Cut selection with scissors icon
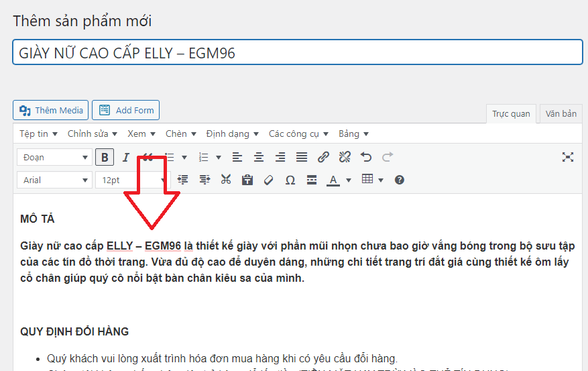 (x=226, y=180)
